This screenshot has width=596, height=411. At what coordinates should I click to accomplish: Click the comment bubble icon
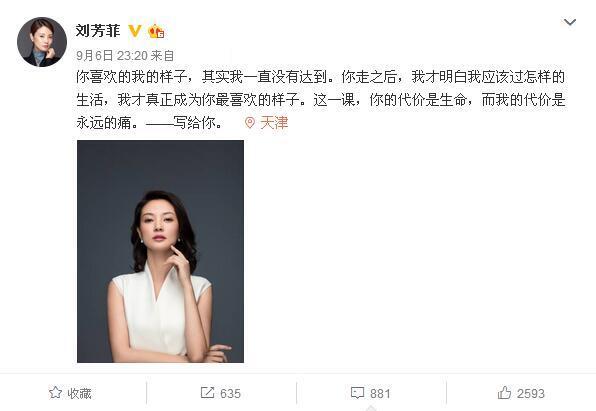357,393
